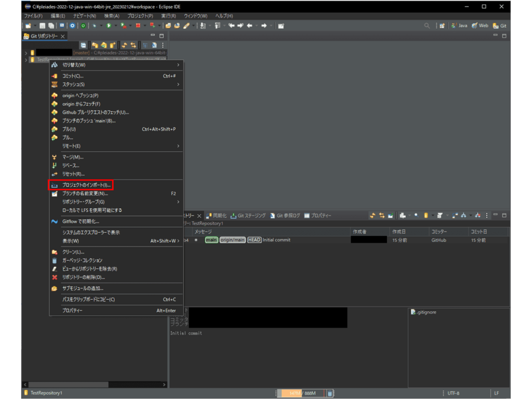532x399 pixels.
Task: Click the blue gear icon in toolbar
Action: [x=72, y=26]
